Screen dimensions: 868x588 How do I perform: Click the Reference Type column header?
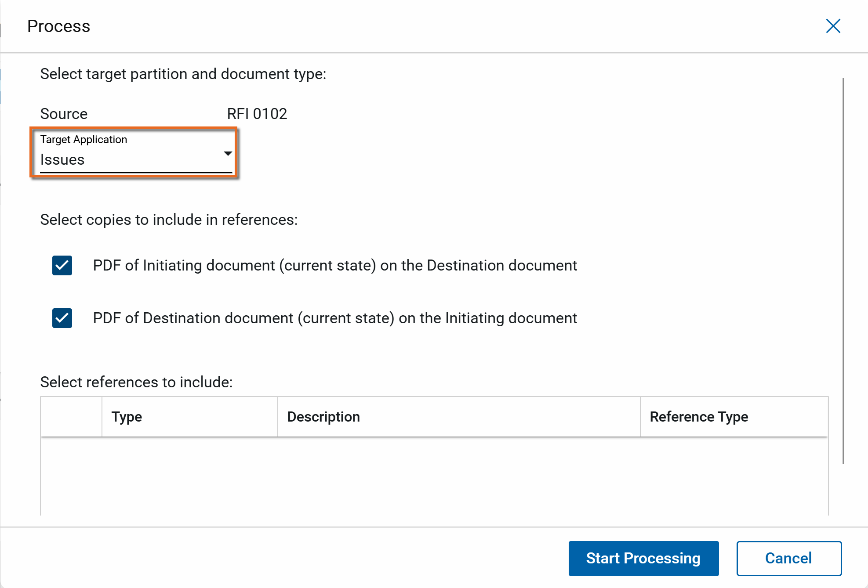[x=699, y=417]
